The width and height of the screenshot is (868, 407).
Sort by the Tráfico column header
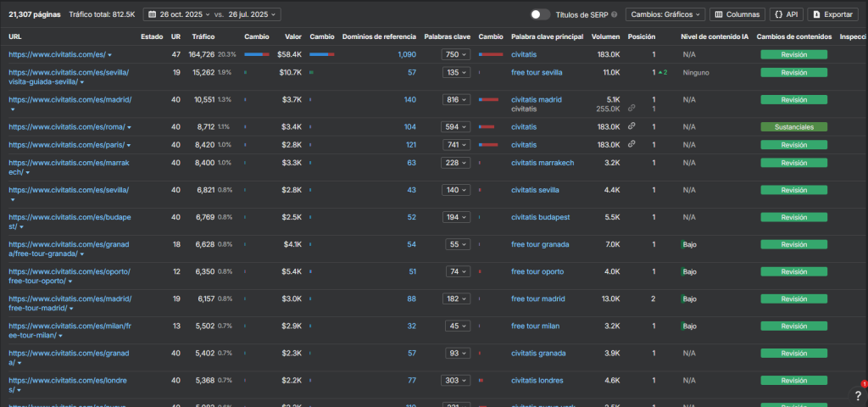coord(203,36)
